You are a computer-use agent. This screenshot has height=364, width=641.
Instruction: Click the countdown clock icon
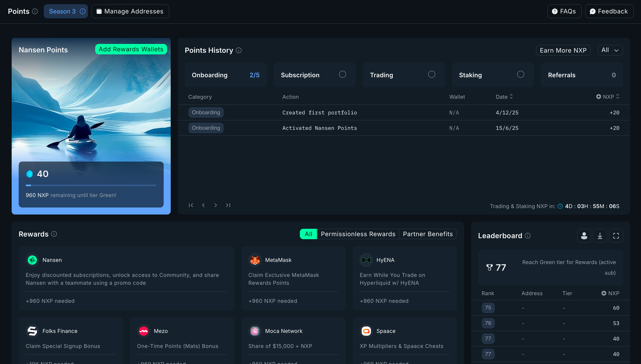[x=560, y=206]
